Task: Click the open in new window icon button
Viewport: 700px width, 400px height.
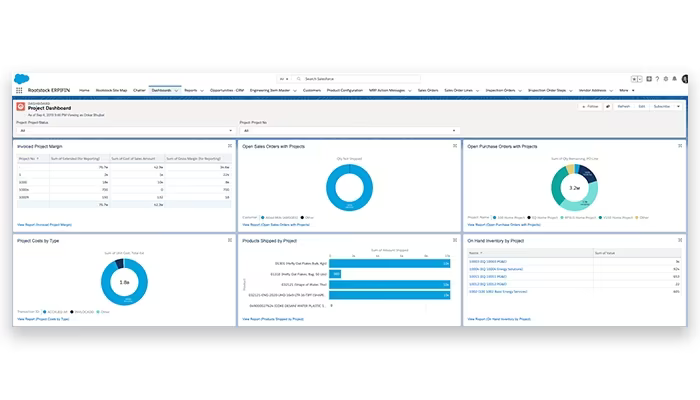Action: point(608,107)
